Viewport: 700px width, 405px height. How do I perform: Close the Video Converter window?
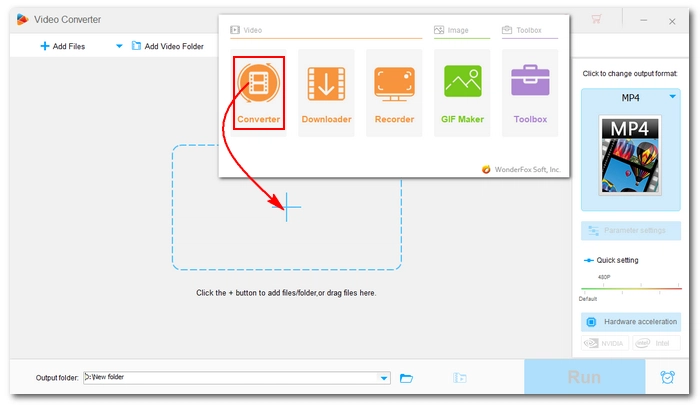[x=672, y=21]
